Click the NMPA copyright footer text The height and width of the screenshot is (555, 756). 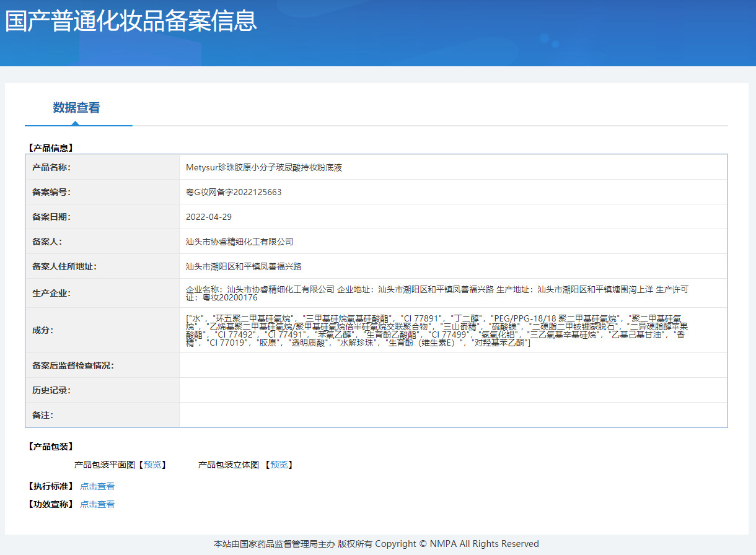376,544
